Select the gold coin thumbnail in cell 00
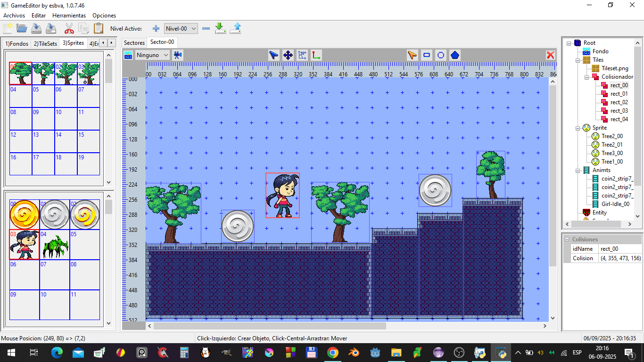The height and width of the screenshot is (362, 644). tap(25, 214)
